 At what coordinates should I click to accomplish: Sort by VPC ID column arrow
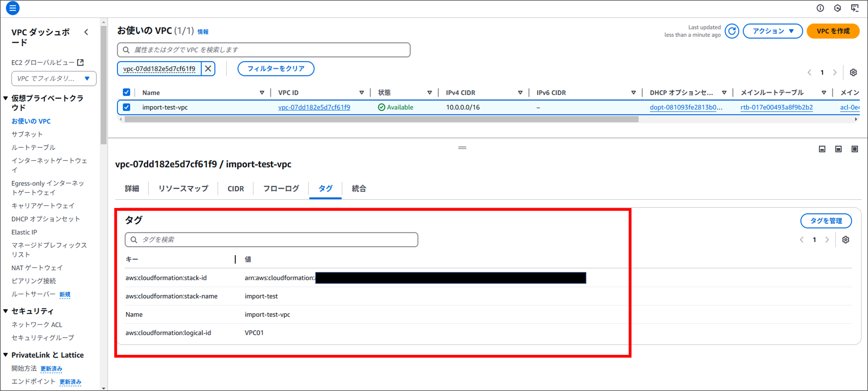click(362, 93)
